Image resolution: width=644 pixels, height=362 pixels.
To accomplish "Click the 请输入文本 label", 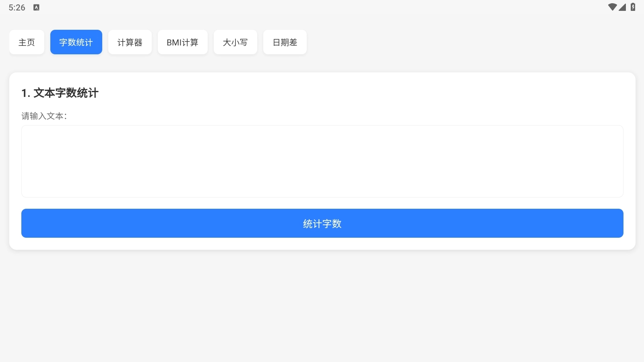I will 44,116.
